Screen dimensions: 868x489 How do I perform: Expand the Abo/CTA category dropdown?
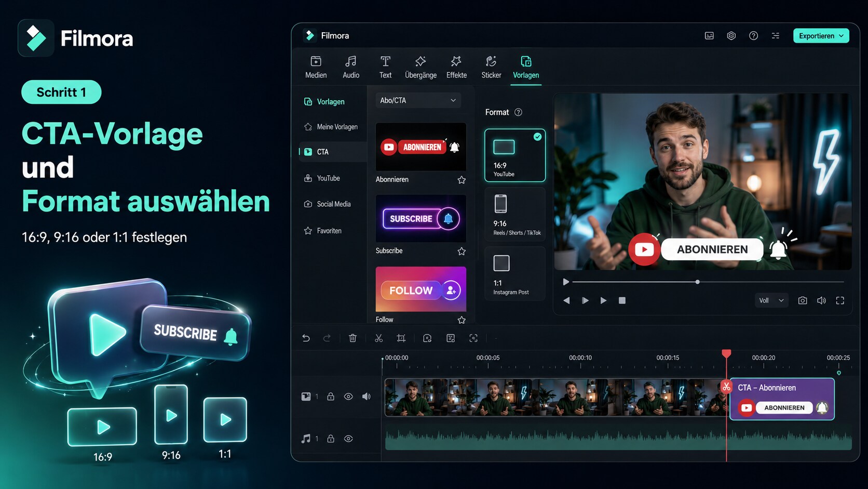pos(418,100)
